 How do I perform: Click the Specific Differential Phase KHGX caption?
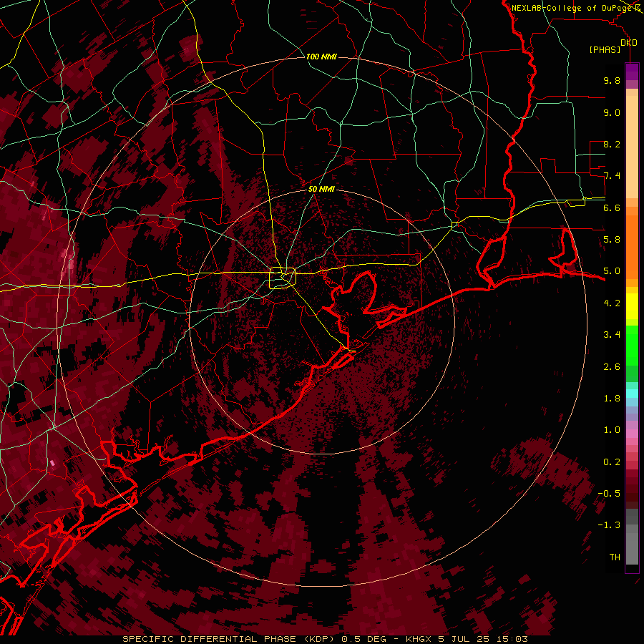(326, 639)
